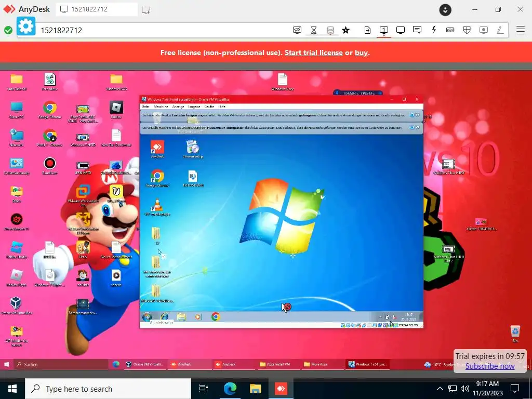Open Geräte menu in VirtualBox window
Screen dimensions: 532x399
point(209,107)
